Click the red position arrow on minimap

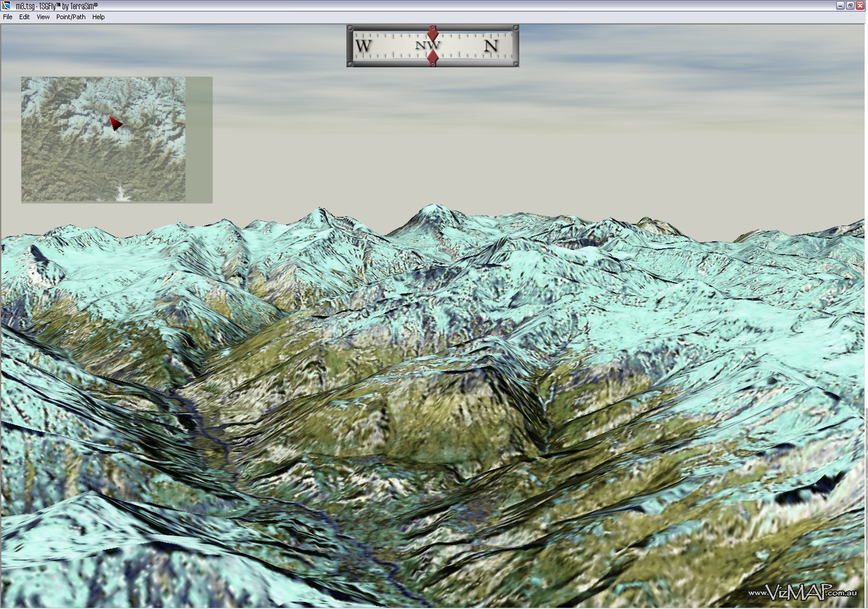(x=115, y=123)
